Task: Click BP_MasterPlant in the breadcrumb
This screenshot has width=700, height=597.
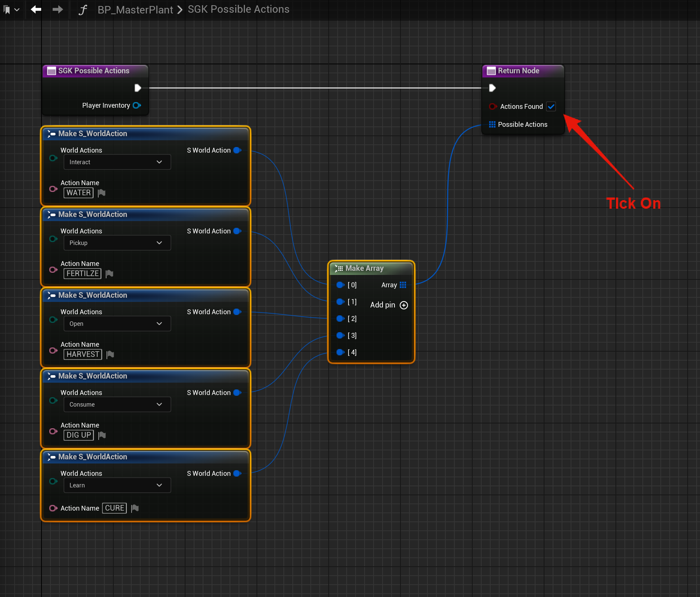Action: pyautogui.click(x=135, y=10)
